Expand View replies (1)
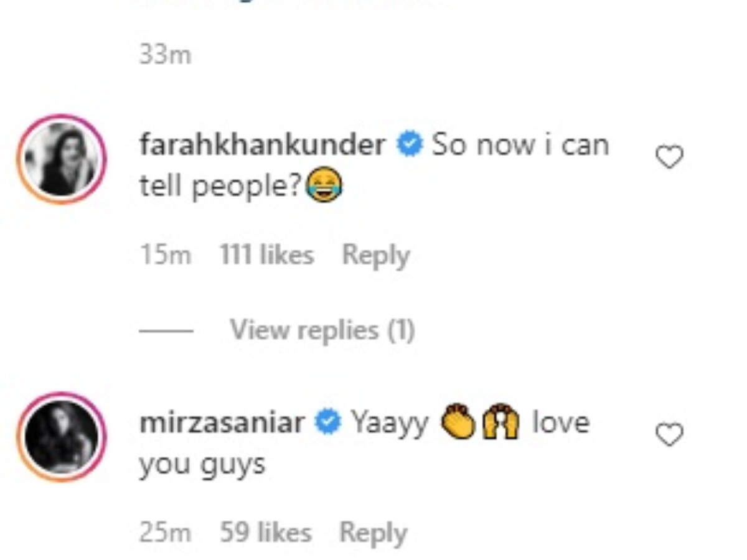This screenshot has height=560, width=747. pyautogui.click(x=322, y=330)
